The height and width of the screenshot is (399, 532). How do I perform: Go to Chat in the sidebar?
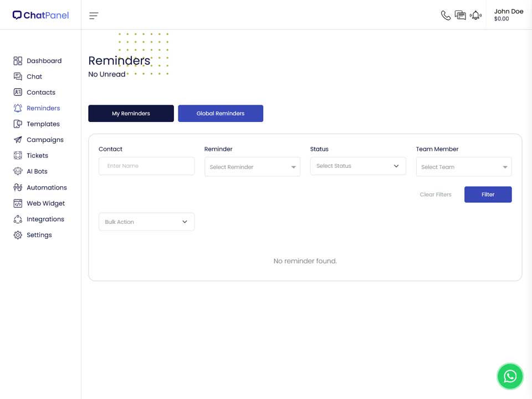coord(34,76)
